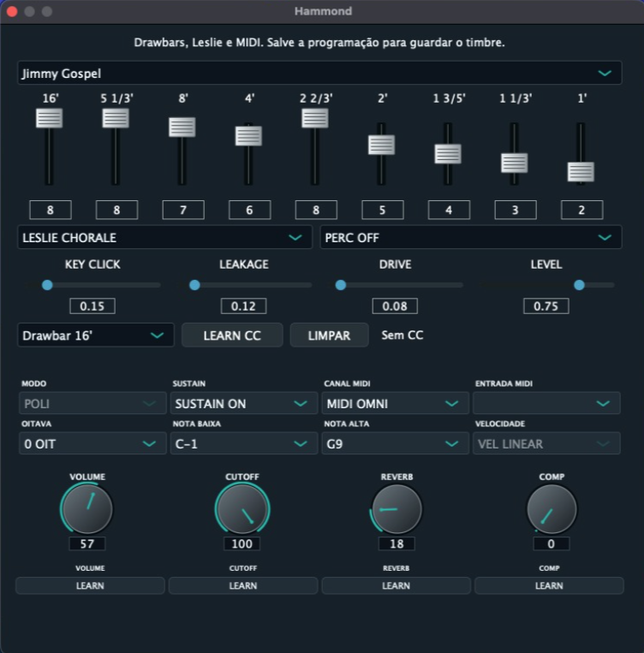
Task: Click the 1 3/5' value box showing 4
Action: click(449, 210)
